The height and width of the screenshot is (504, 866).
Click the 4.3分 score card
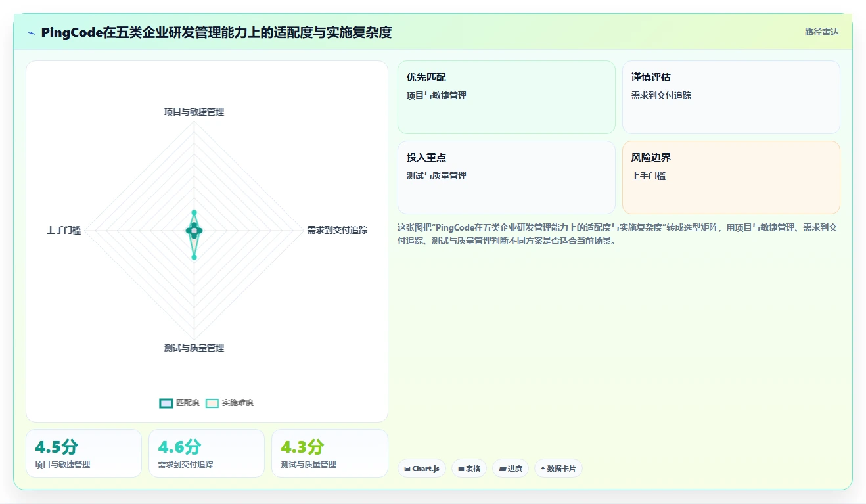329,453
